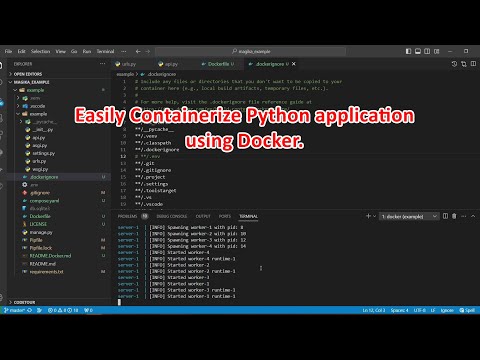Open customize layout icon
The height and width of the screenshot is (360, 480).
437,51
